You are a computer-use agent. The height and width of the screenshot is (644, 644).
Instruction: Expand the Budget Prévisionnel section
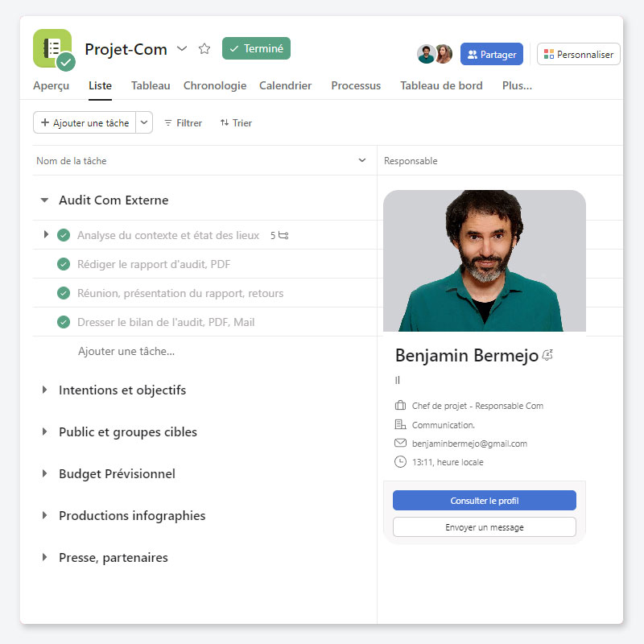coord(45,474)
